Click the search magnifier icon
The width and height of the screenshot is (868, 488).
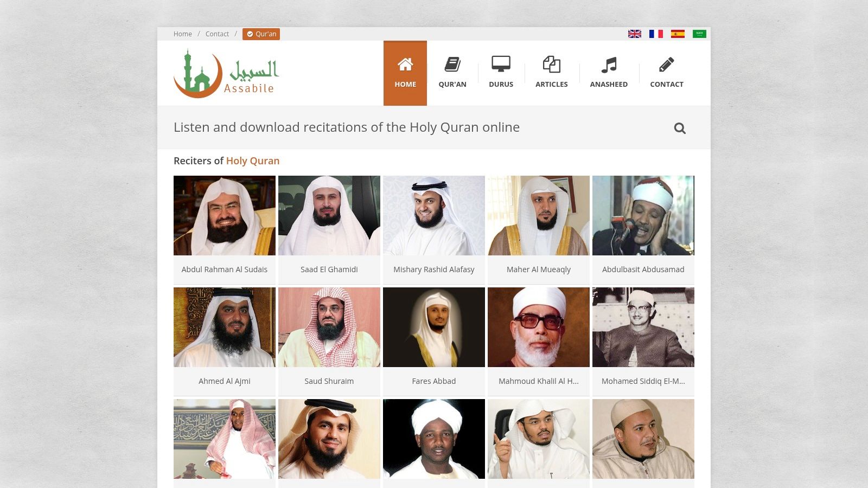[x=679, y=128]
